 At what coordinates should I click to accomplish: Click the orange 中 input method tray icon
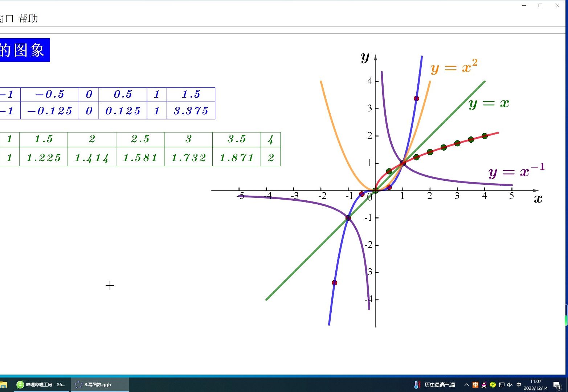tap(475, 385)
